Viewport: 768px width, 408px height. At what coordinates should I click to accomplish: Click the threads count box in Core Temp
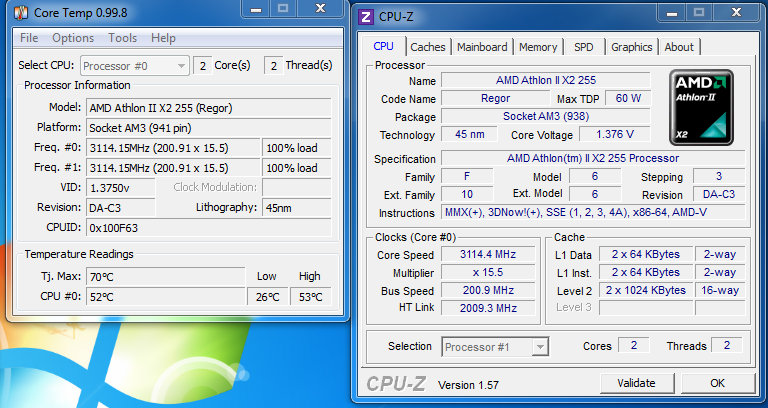coord(274,66)
